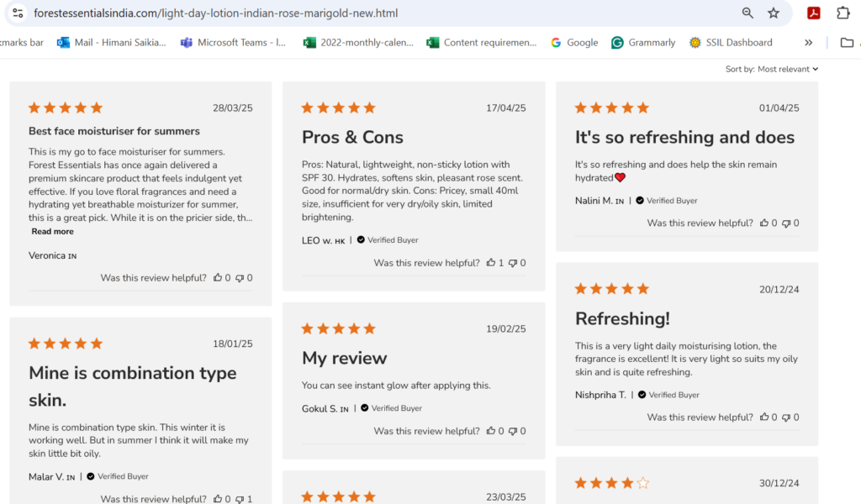Thumbs down Nishpriha T.'s Refreshing review
Image resolution: width=861 pixels, height=504 pixels.
(786, 417)
